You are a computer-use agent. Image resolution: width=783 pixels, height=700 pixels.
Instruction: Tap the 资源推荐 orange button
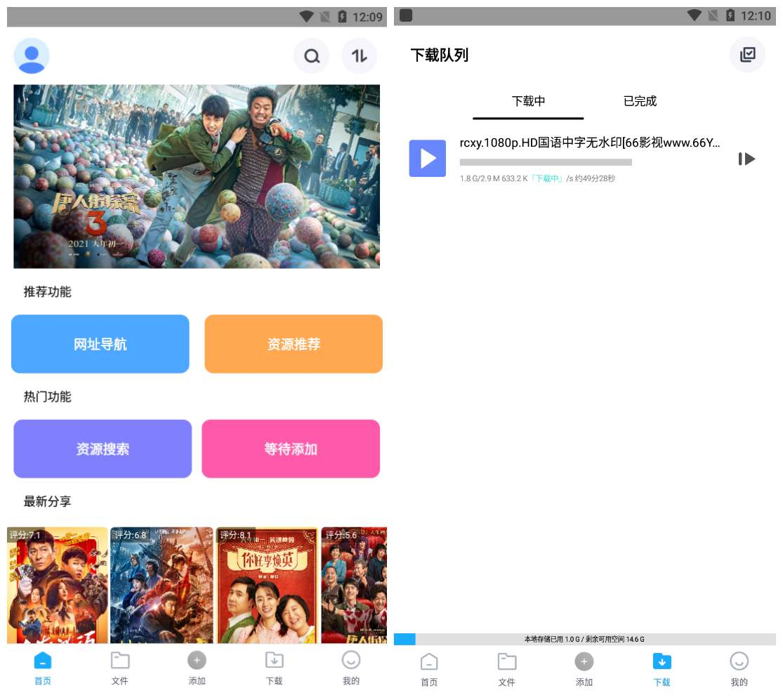(293, 343)
